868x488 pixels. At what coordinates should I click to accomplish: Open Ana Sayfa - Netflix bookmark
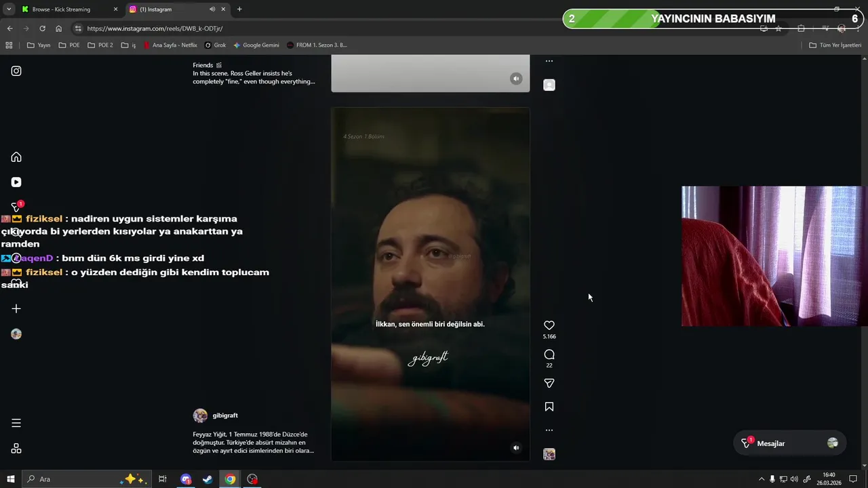170,45
